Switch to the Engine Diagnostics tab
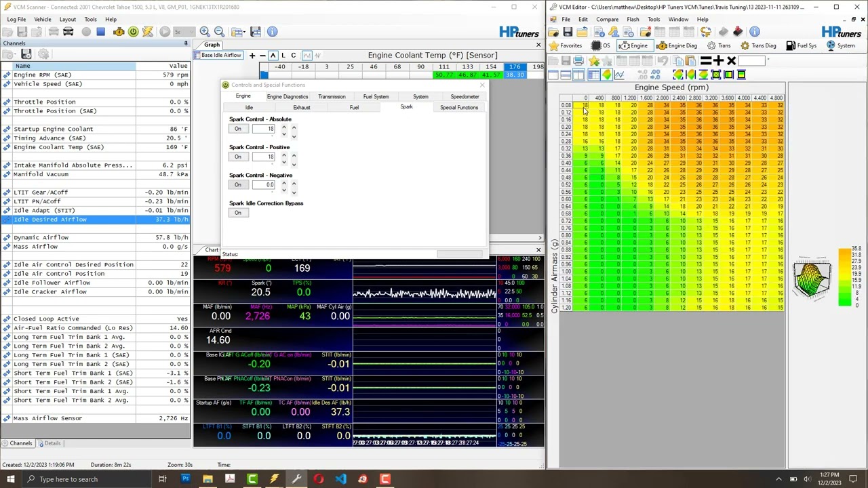868x488 pixels. pos(288,96)
